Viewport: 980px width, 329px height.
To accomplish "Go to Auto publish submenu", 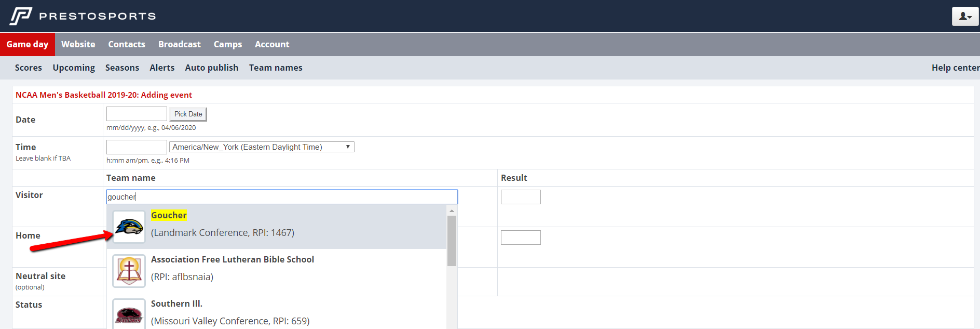I will tap(212, 68).
